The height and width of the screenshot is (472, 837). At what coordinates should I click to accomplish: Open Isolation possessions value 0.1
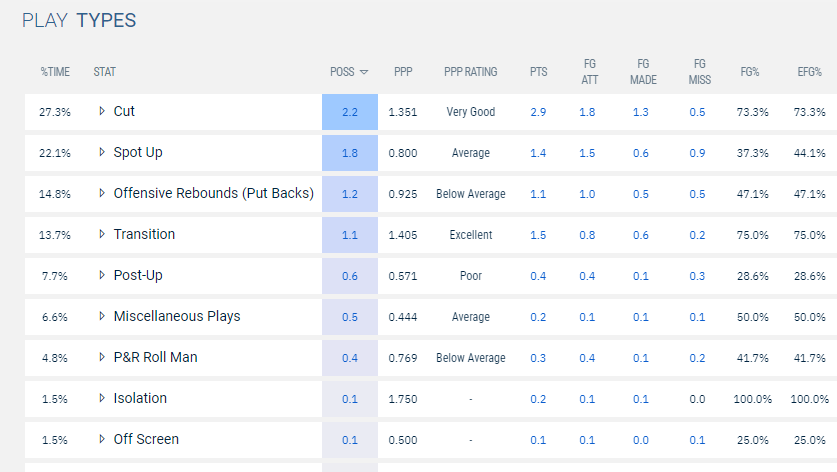pos(350,399)
